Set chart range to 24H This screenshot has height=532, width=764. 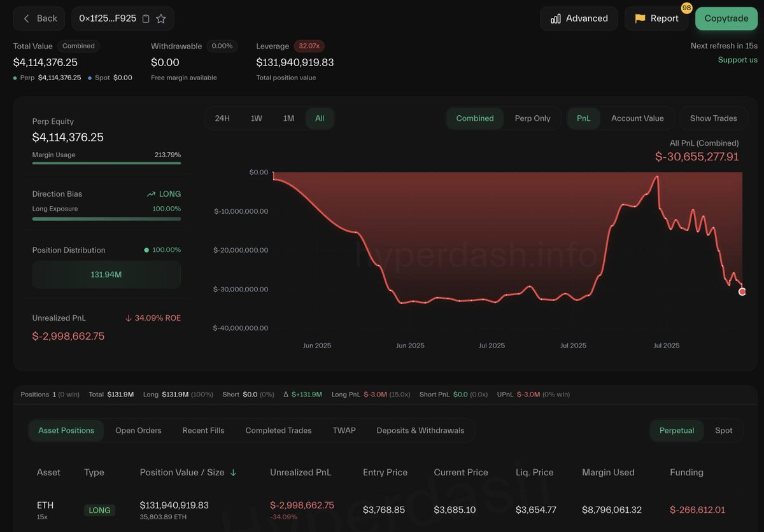point(222,118)
